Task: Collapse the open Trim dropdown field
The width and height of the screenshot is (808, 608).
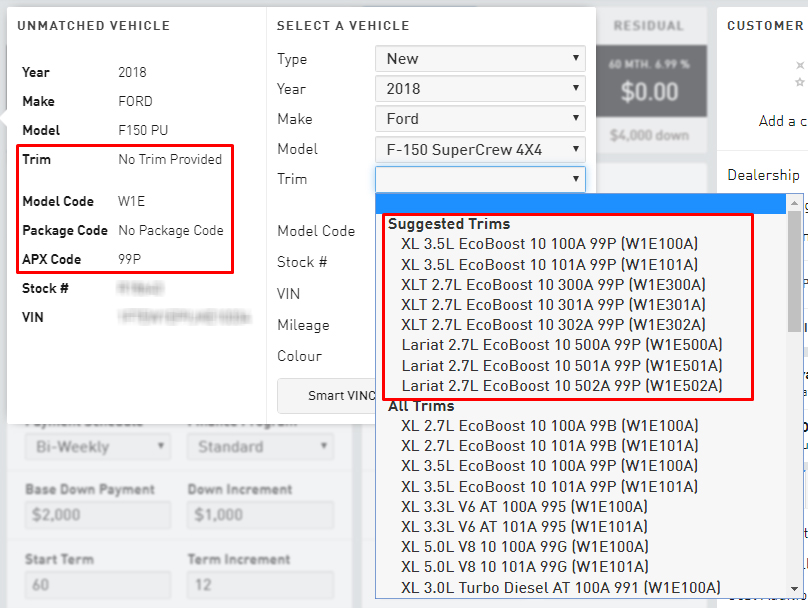Action: pyautogui.click(x=480, y=179)
